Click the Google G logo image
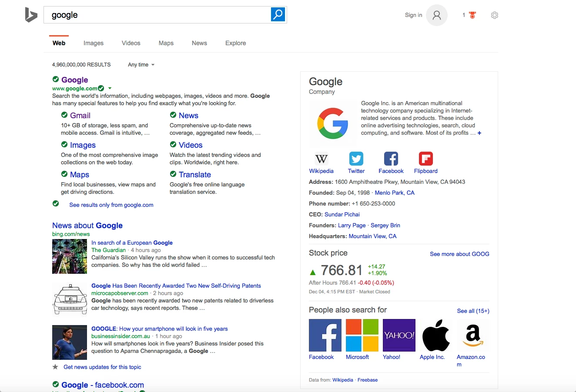 pos(333,123)
